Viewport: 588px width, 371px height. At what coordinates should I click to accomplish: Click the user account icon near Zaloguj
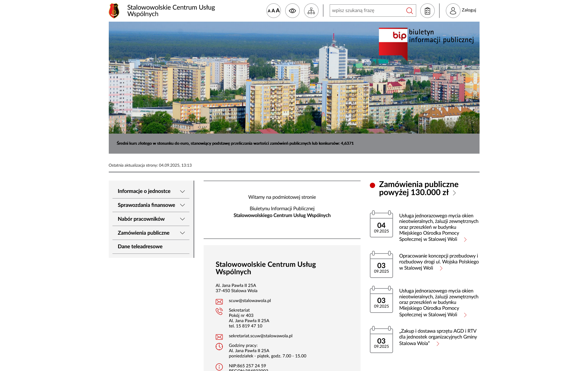(452, 11)
